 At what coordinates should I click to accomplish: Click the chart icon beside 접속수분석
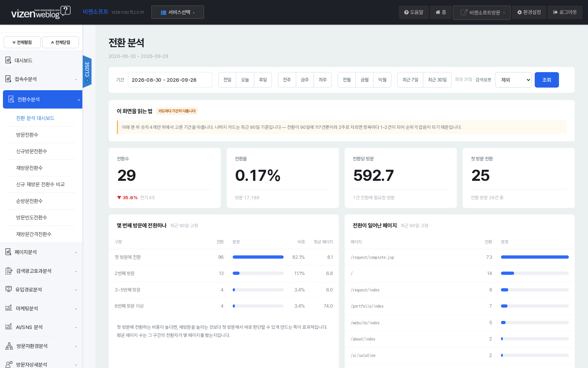pyautogui.click(x=8, y=79)
